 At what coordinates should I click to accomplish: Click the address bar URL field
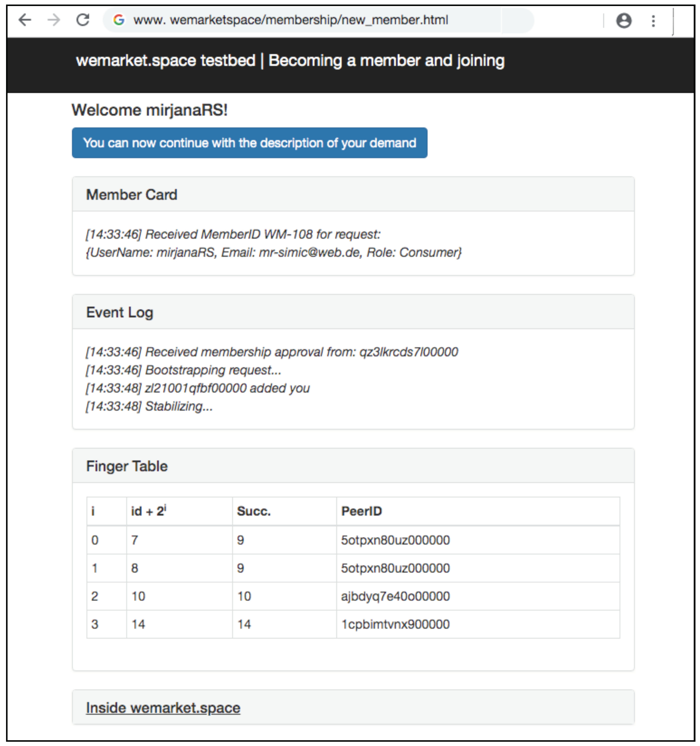point(290,20)
